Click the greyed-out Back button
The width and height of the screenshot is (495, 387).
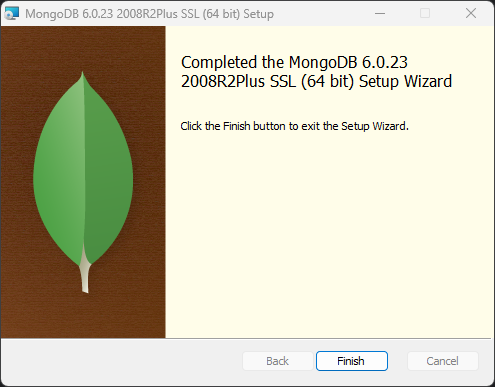(278, 361)
